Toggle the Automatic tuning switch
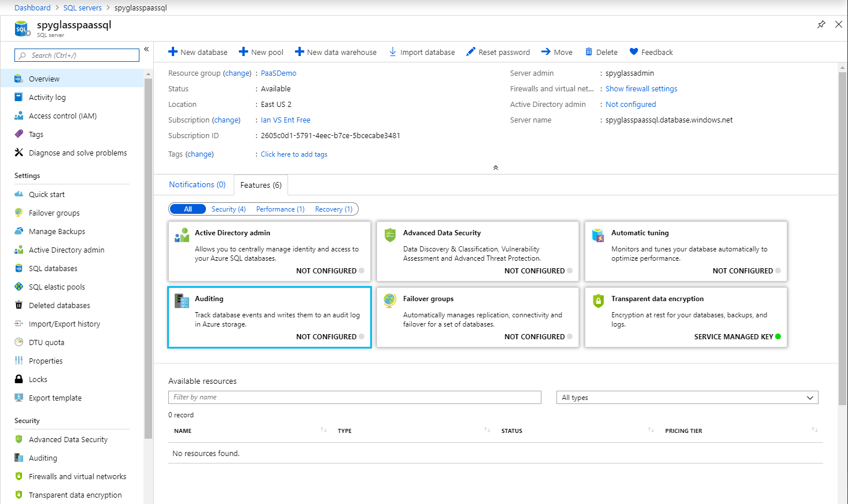848x504 pixels. coord(779,270)
